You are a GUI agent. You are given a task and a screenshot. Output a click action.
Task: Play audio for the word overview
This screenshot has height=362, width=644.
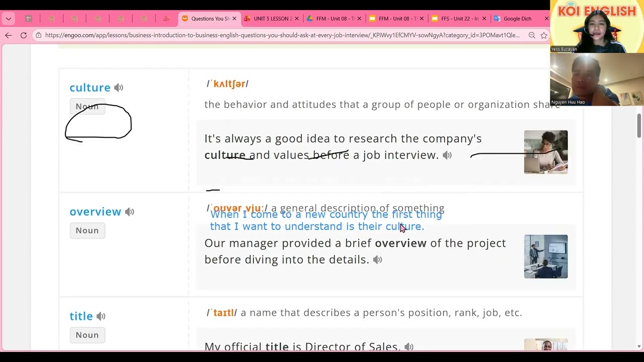point(130,212)
